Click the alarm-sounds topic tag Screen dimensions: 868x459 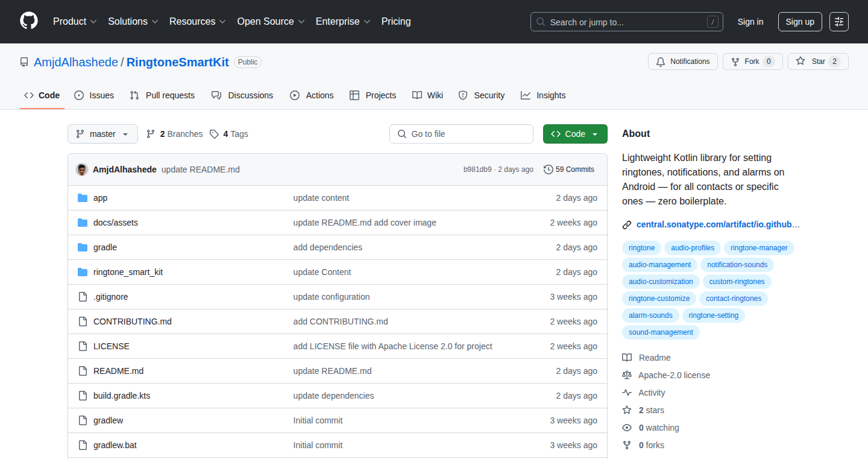tap(650, 315)
